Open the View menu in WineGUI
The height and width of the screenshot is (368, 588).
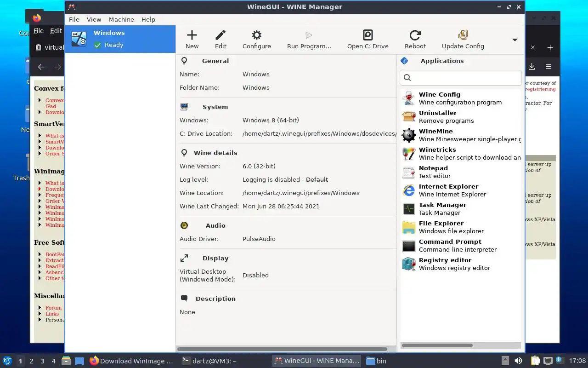pos(94,19)
